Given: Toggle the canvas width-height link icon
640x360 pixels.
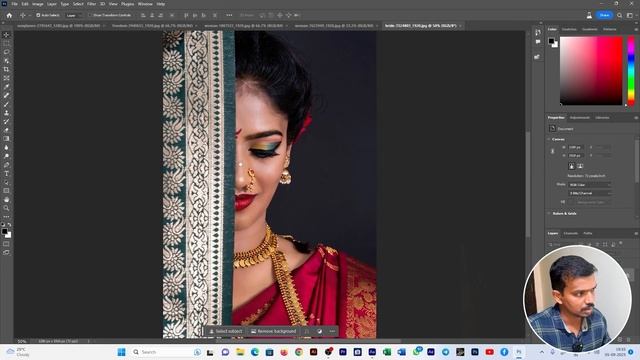Looking at the screenshot, I should (x=553, y=151).
